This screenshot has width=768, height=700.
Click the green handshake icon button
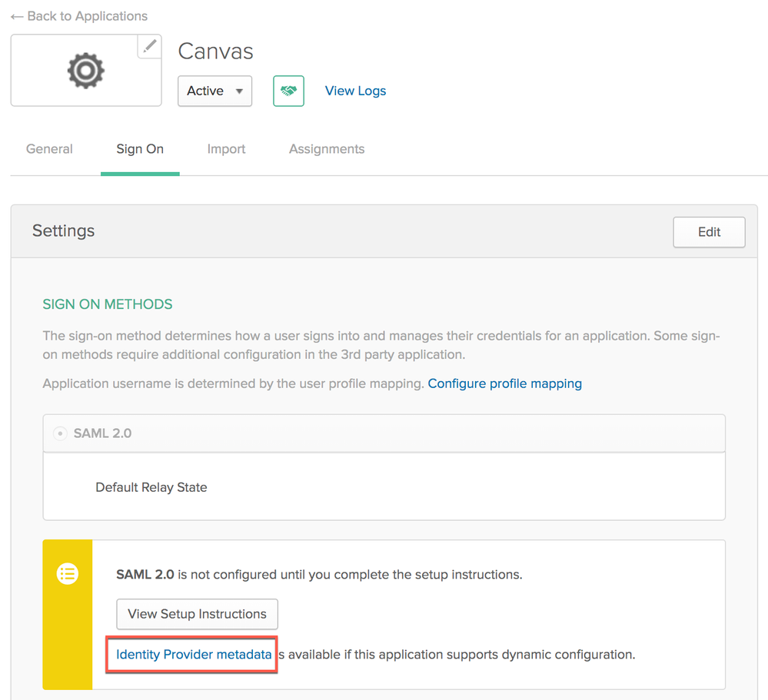click(x=288, y=91)
